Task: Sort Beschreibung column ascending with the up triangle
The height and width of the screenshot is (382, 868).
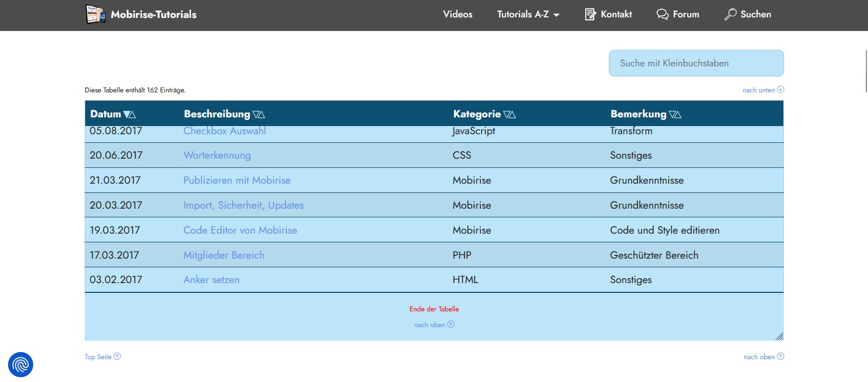Action: tap(262, 115)
